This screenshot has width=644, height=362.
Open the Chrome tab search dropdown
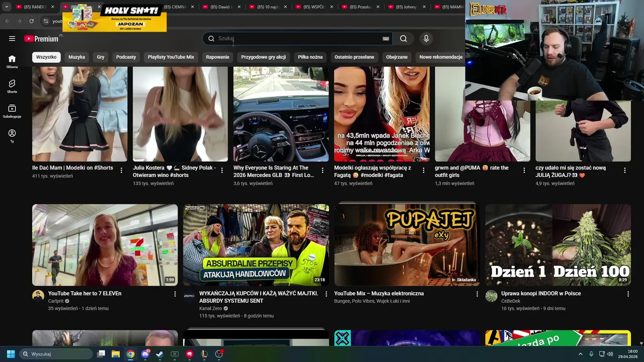pos(7,7)
